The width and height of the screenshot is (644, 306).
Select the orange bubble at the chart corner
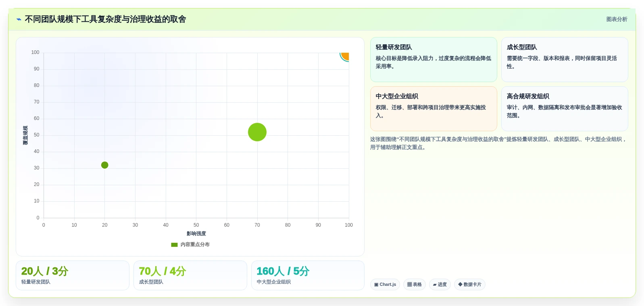[x=345, y=56]
